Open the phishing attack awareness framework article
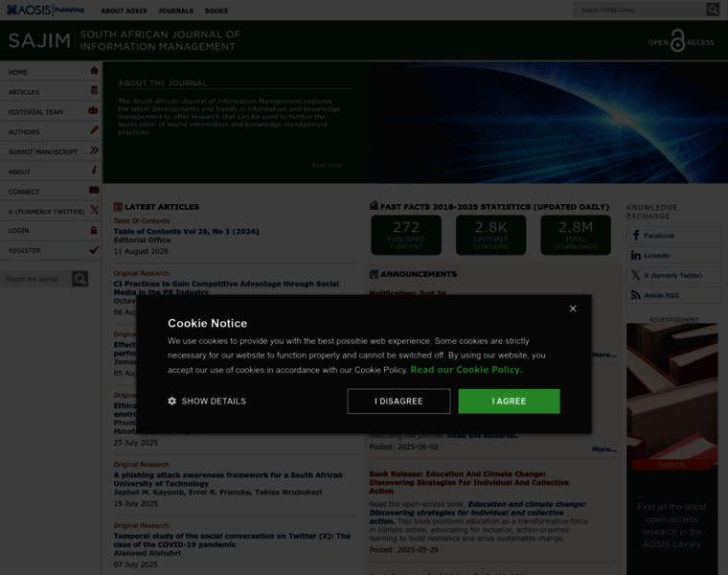 [228, 479]
